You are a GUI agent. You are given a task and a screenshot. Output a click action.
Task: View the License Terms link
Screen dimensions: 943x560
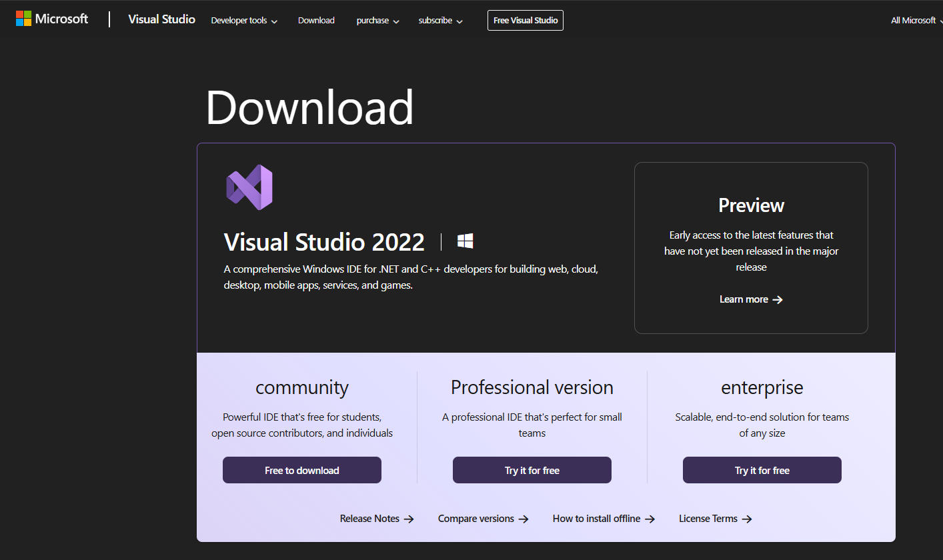(708, 518)
